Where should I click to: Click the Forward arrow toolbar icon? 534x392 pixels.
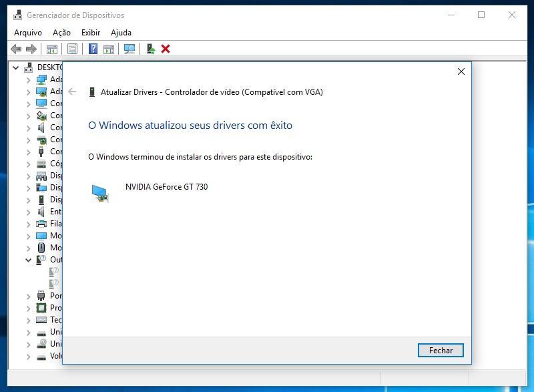pyautogui.click(x=31, y=49)
